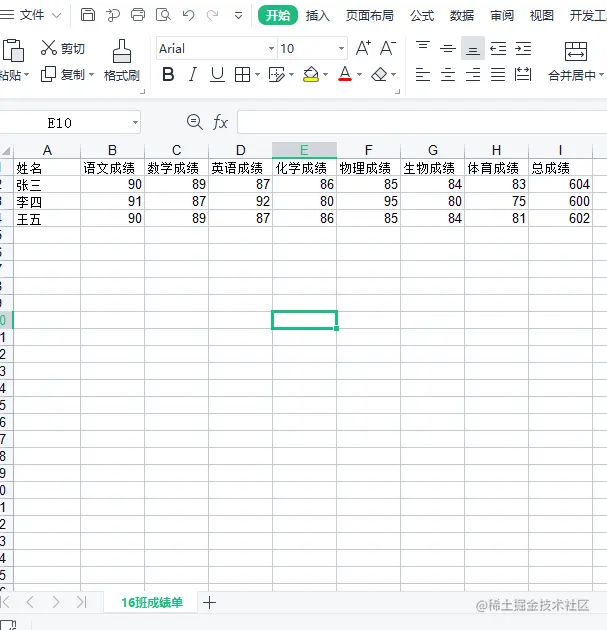Open the erase formatting dropdown arrow
The image size is (607, 630).
[394, 75]
